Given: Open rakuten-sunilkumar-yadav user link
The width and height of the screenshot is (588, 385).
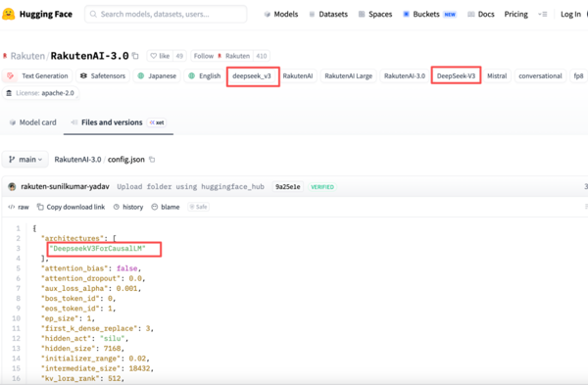Looking at the screenshot, I should 65,187.
